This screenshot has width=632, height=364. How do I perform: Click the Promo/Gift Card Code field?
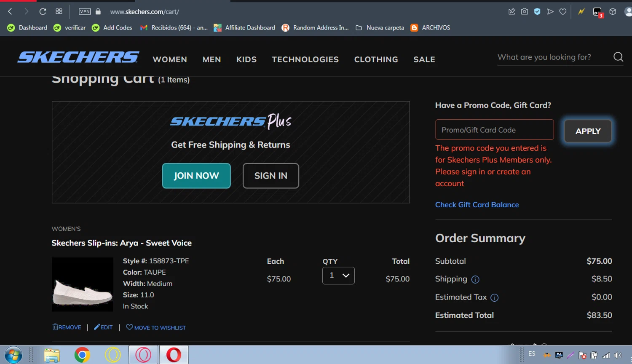point(494,130)
